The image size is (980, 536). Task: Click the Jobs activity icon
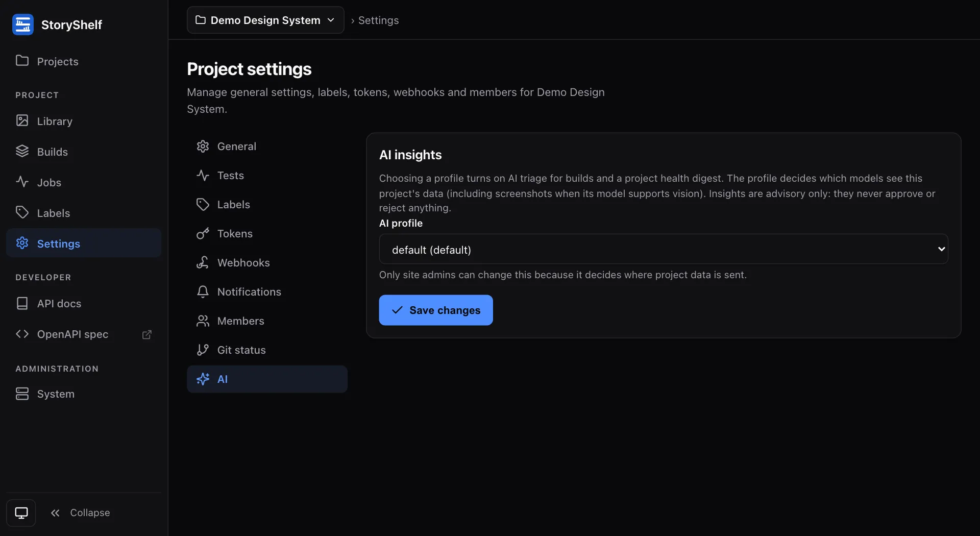pyautogui.click(x=22, y=182)
